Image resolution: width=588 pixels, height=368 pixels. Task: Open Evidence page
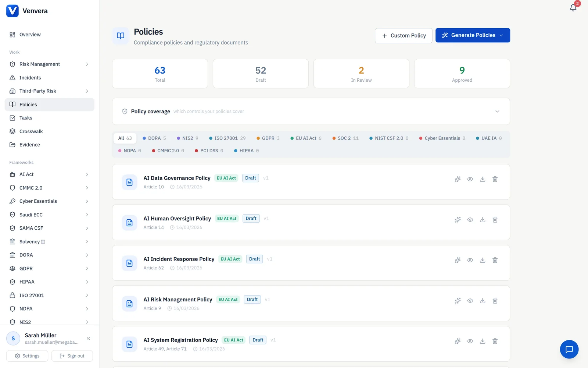coord(50,145)
